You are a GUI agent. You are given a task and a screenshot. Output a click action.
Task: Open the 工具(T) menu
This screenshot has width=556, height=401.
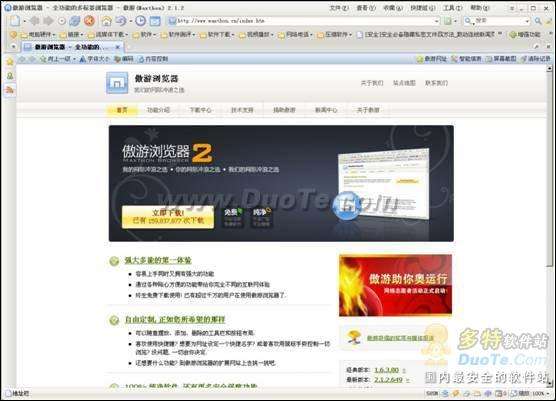(x=453, y=8)
